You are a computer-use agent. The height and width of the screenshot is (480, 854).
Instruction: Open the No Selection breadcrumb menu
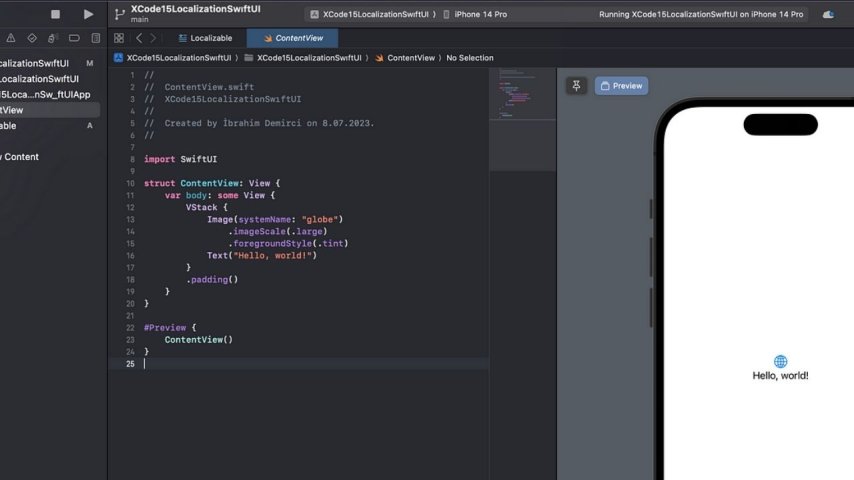coord(470,58)
